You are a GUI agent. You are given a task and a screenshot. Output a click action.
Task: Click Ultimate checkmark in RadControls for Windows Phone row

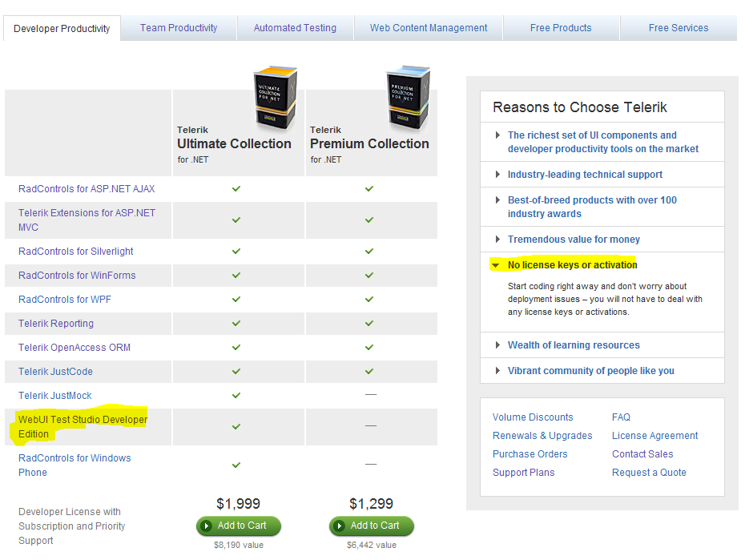click(236, 465)
